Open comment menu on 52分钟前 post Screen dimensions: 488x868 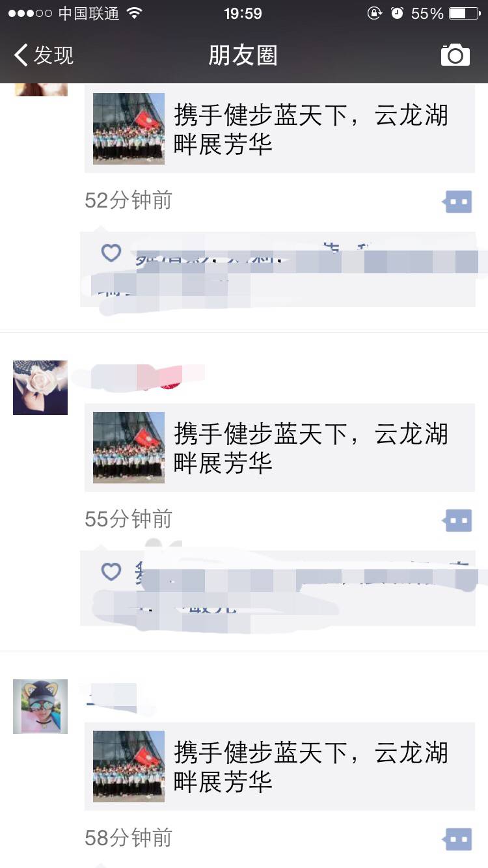[x=457, y=202]
